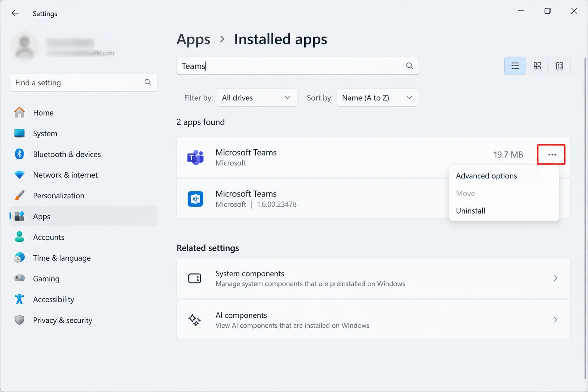Open Accessibility settings in the sidebar
This screenshot has width=588, height=392.
click(x=83, y=299)
